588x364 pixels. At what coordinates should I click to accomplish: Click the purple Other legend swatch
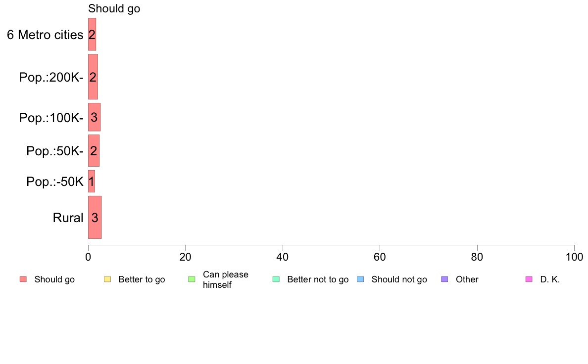(x=445, y=279)
